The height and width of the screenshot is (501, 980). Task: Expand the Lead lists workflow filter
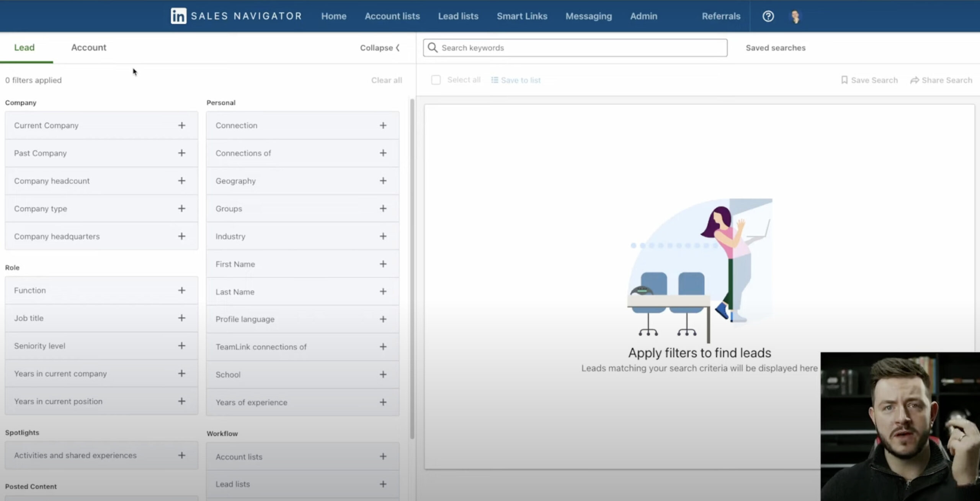[302, 484]
